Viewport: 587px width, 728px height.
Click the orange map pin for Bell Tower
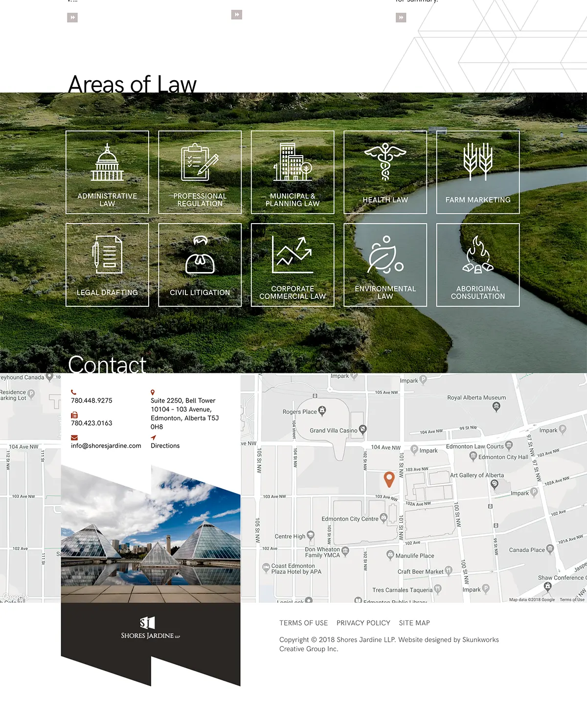pyautogui.click(x=389, y=479)
